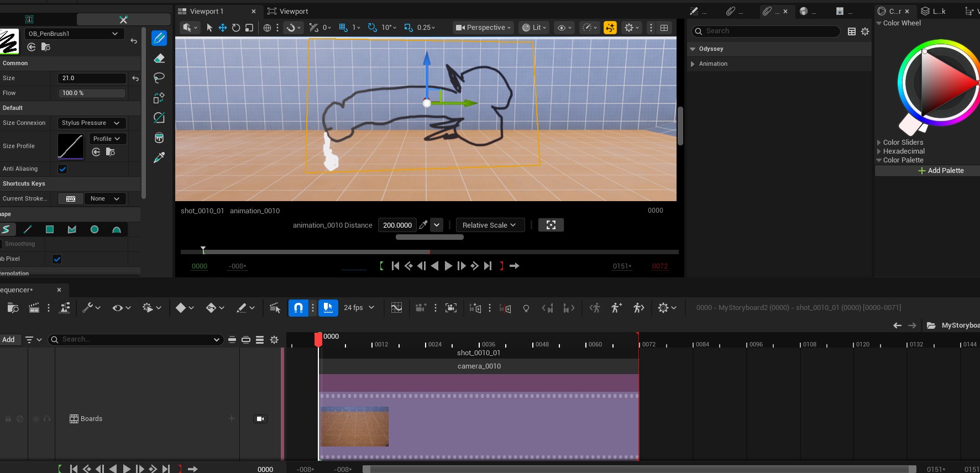Click the maximize viewport frame button
Image resolution: width=980 pixels, height=473 pixels.
(x=551, y=225)
